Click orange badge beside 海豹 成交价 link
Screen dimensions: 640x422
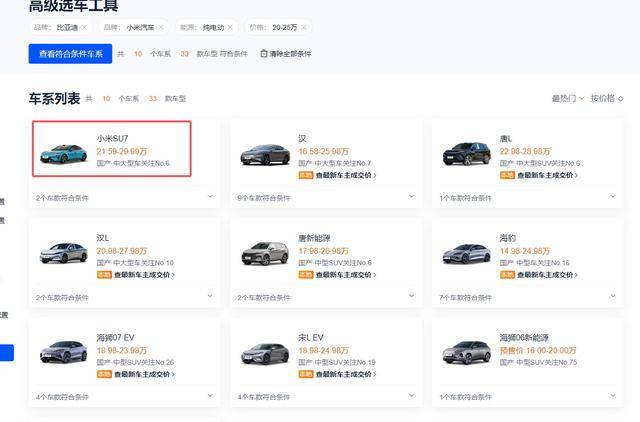tap(507, 275)
